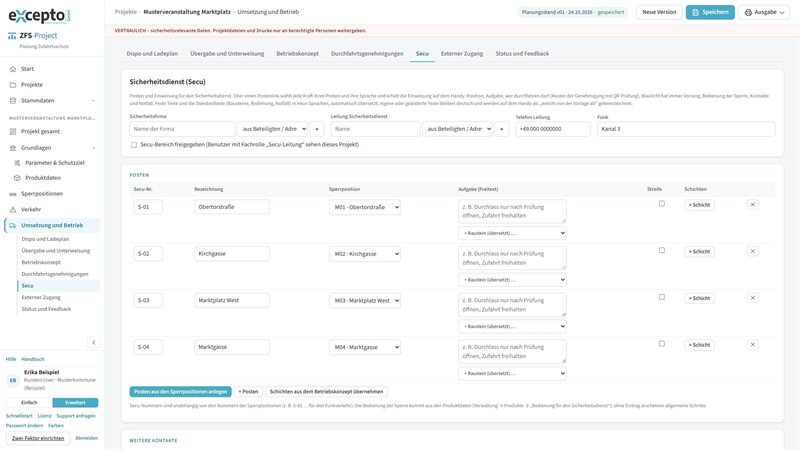
Task: Click the plus button next to Leitung Sicherheitsdienst dropdown
Action: [x=502, y=129]
